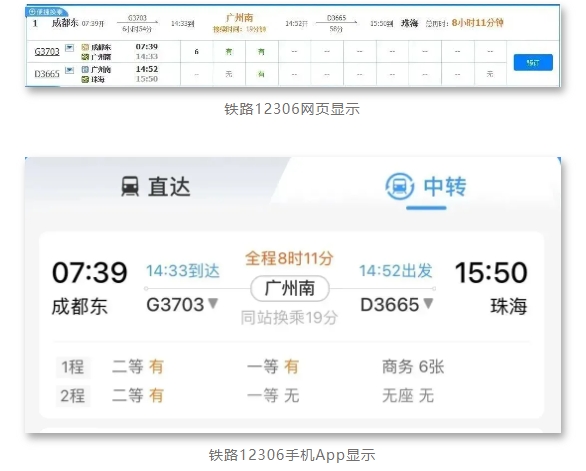Viewport: 586px width, 471px height.
Task: Expand the G3703 stop list arrow in the app
Action: coord(213,303)
